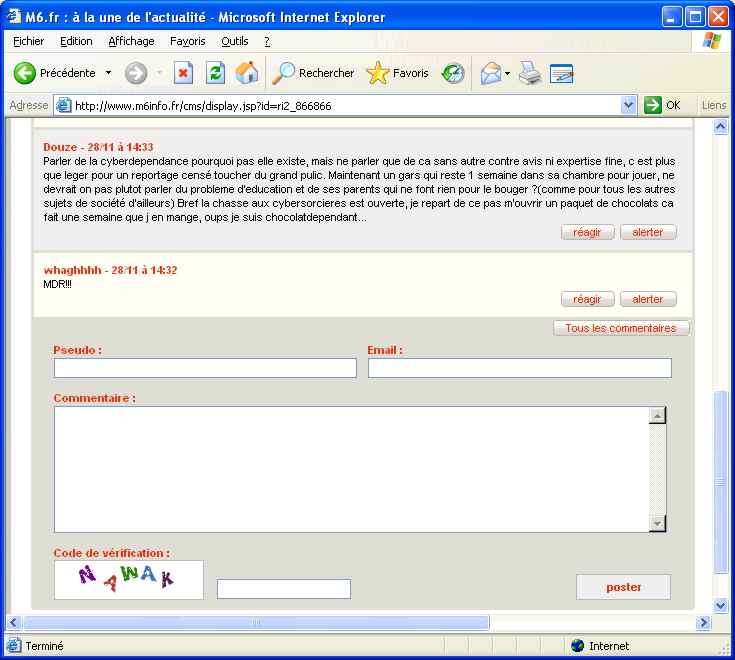Open the history clock icon
Screen dimensions: 735x660
pyautogui.click(x=453, y=73)
